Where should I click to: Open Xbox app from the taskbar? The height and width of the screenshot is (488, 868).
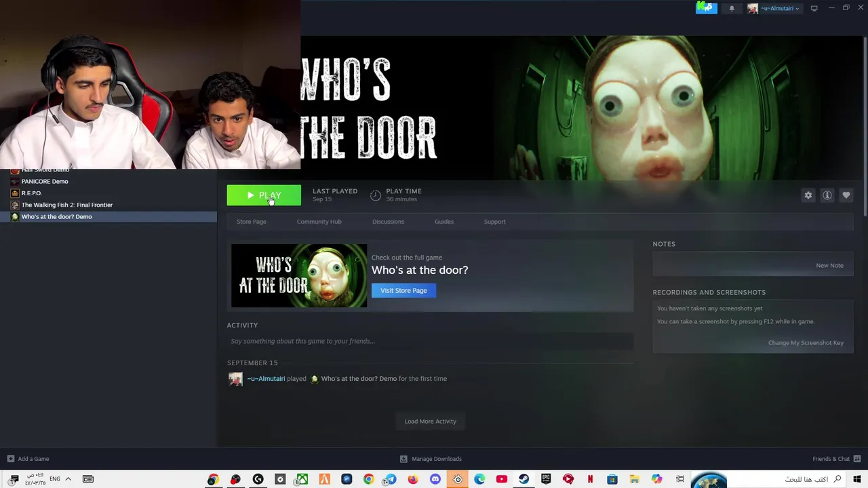[x=302, y=479]
